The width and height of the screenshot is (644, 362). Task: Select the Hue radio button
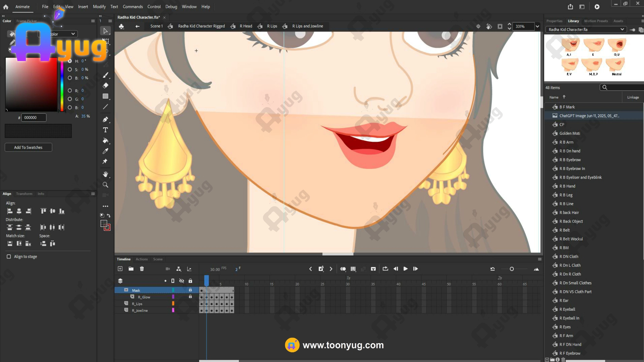(x=70, y=61)
